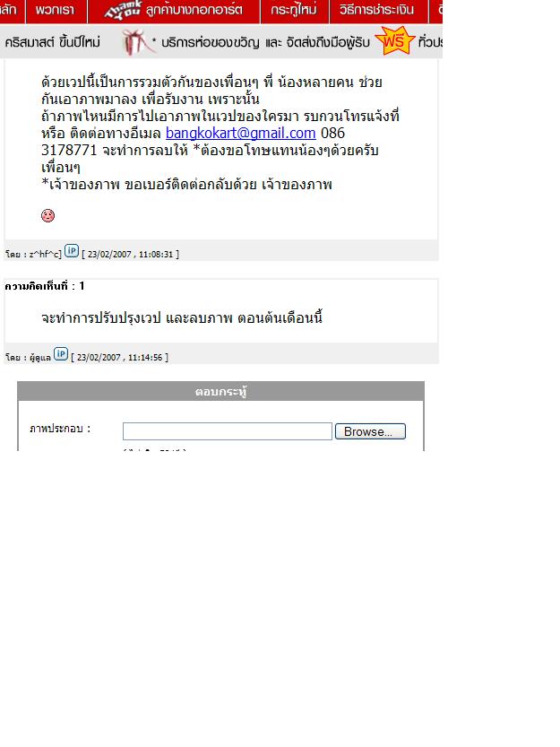Screen dimensions: 560x747
Task: Click the ตอบกระทู้ form header
Action: point(220,392)
